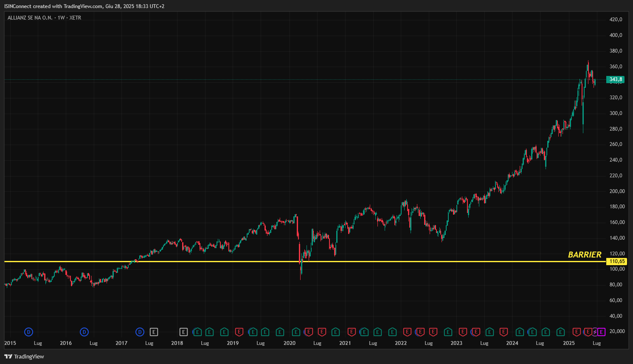Click the 2018 label on time axis
The height and width of the screenshot is (364, 633).
point(177,343)
